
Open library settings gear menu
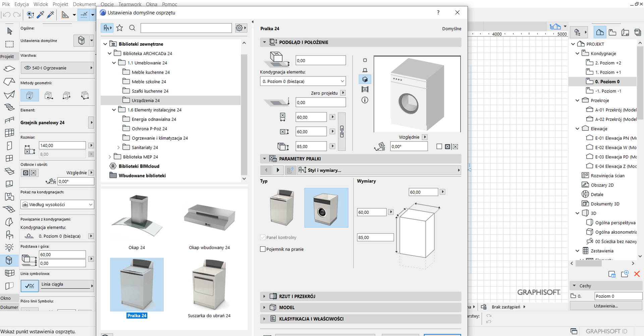(x=240, y=28)
